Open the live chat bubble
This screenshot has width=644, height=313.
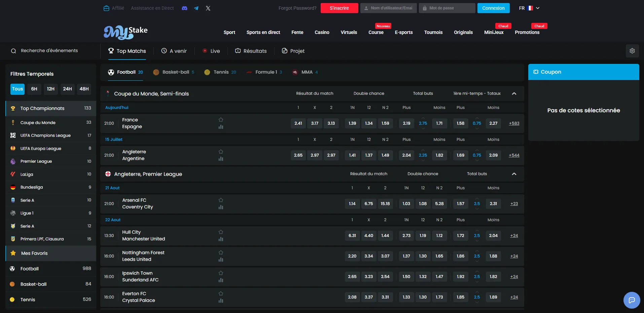tap(632, 300)
